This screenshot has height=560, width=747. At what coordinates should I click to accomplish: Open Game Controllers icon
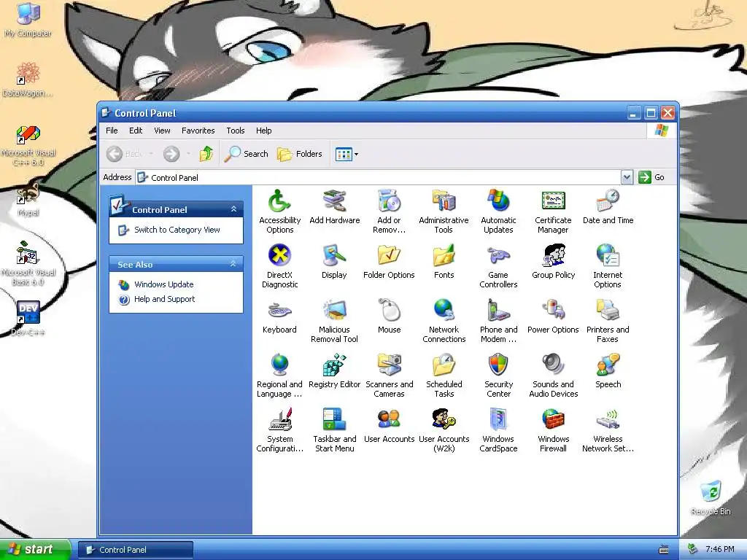(x=498, y=256)
